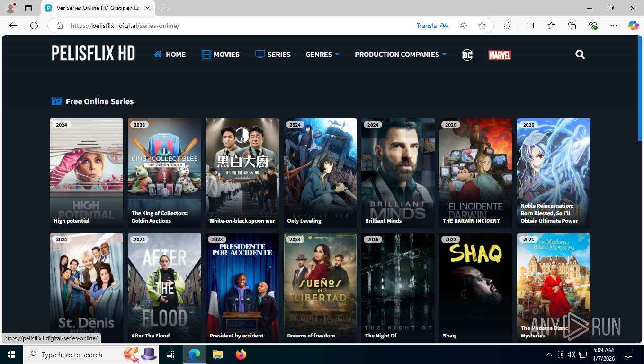Open The King of Collectors poster
This screenshot has width=644, height=364.
(164, 173)
